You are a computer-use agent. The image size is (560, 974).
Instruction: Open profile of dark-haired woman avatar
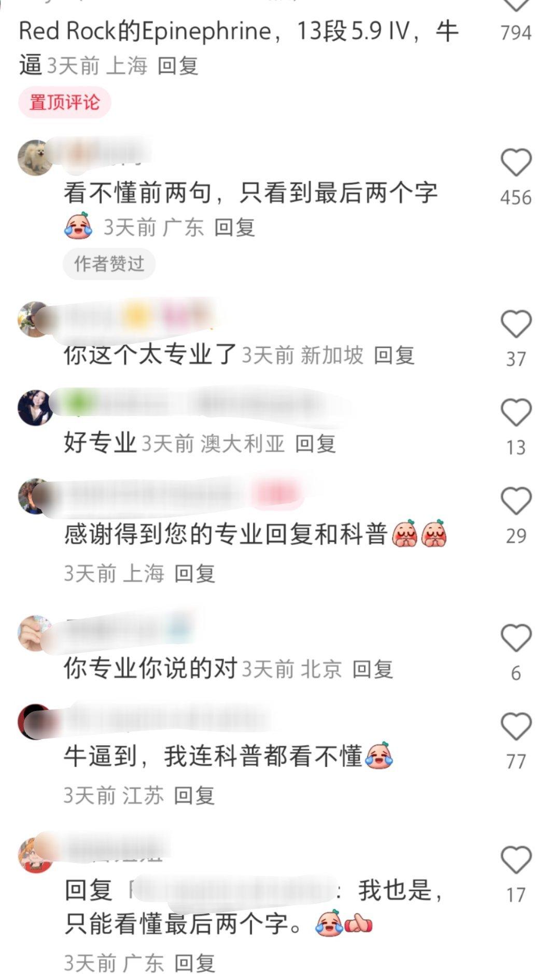35,408
